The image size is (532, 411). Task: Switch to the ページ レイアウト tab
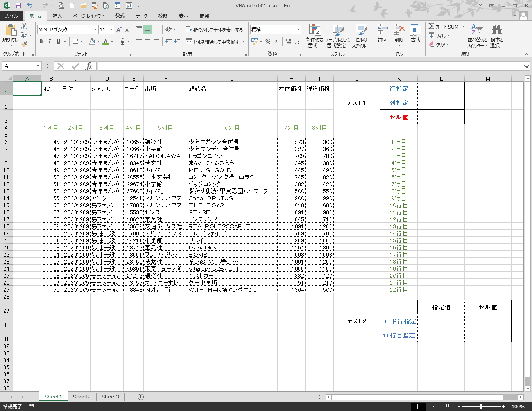point(89,16)
